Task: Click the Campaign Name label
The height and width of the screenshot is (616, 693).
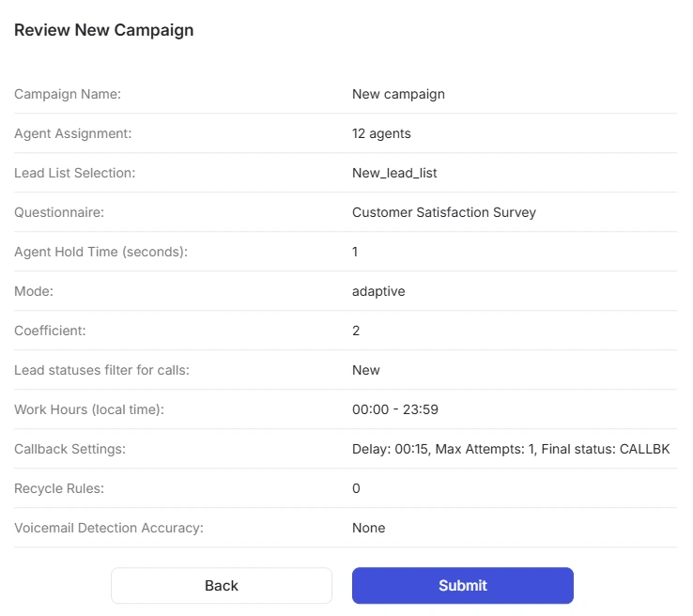Action: [68, 94]
